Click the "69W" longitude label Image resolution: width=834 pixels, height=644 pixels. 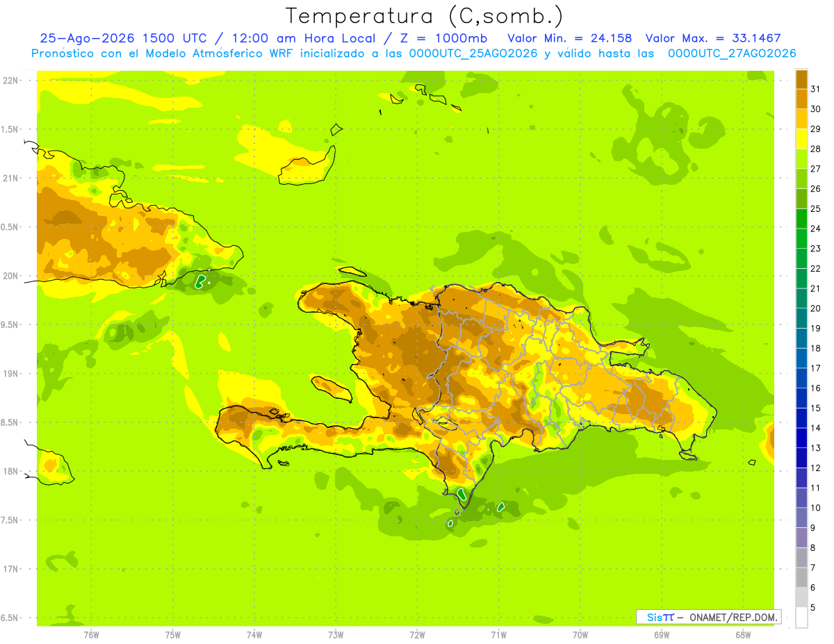pos(662,634)
